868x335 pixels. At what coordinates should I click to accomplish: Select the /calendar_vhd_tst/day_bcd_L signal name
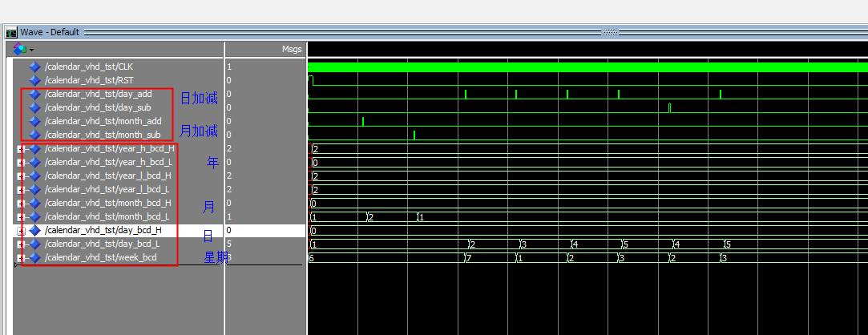[x=103, y=244]
